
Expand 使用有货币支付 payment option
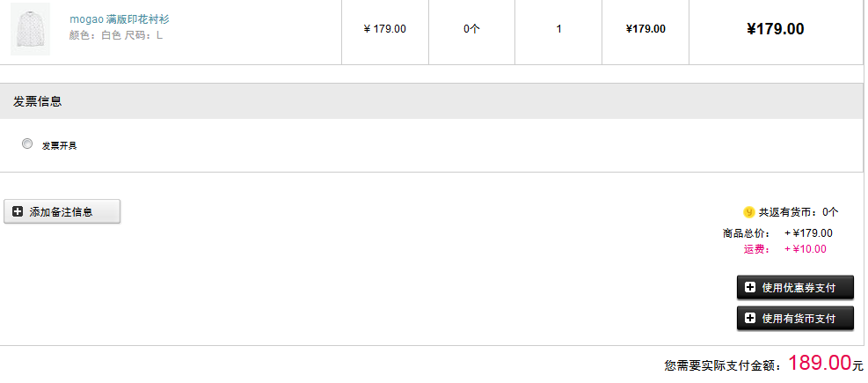click(x=795, y=318)
